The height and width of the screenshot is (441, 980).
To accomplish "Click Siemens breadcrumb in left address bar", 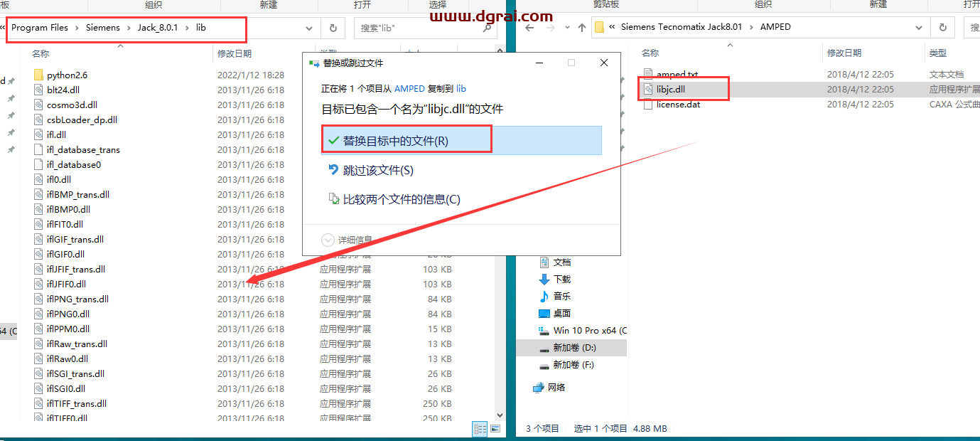I will tap(103, 28).
